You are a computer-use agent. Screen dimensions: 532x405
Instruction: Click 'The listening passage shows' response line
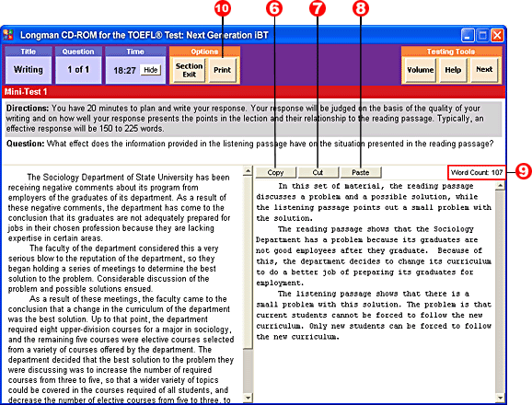click(x=373, y=294)
